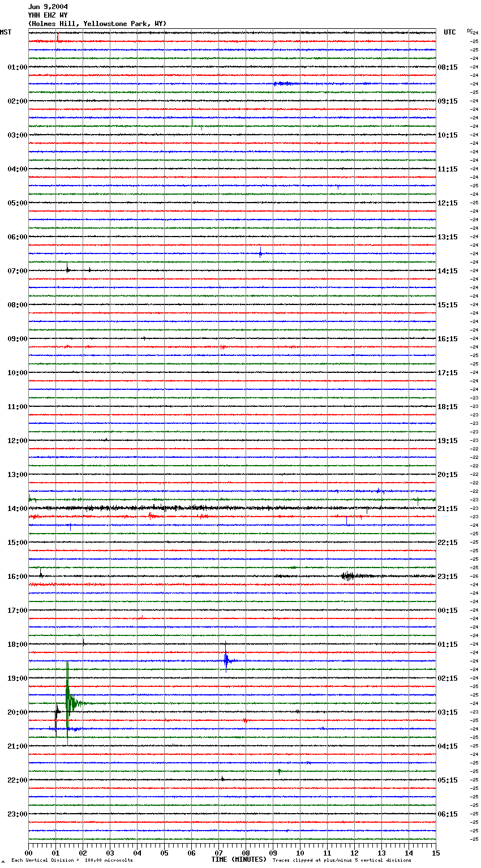Click the blue spike on the 06:30 trace
Viewport: 481px width, 868px height.
tap(260, 253)
